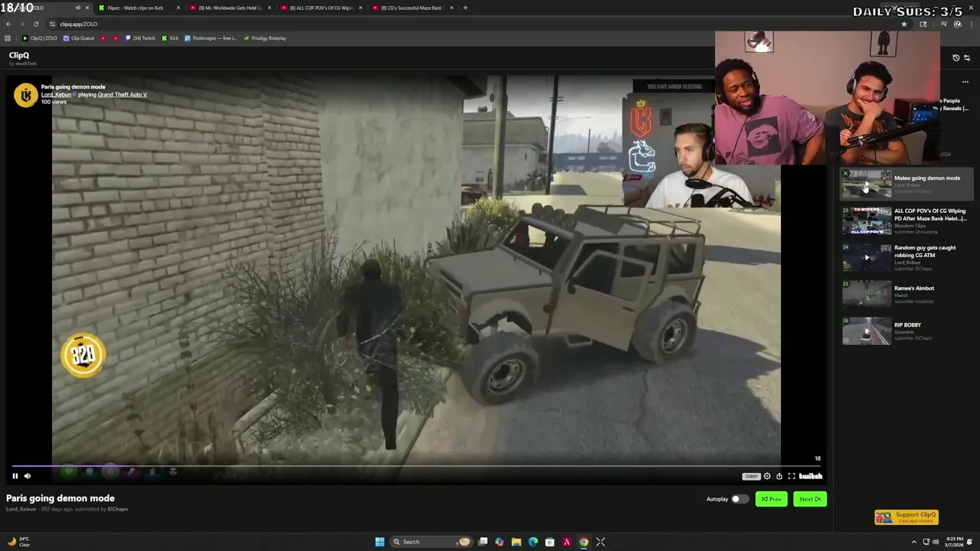Show hidden system tray icons

pos(914,542)
